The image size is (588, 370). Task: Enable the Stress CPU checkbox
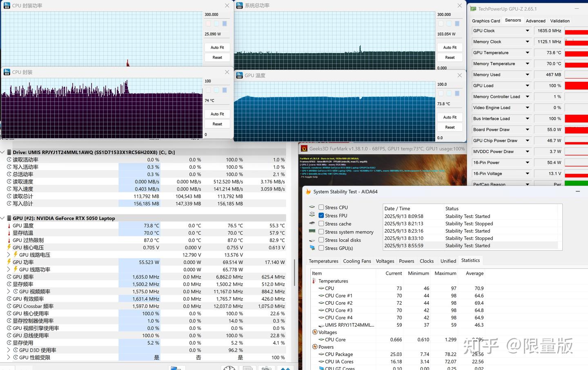[321, 207]
